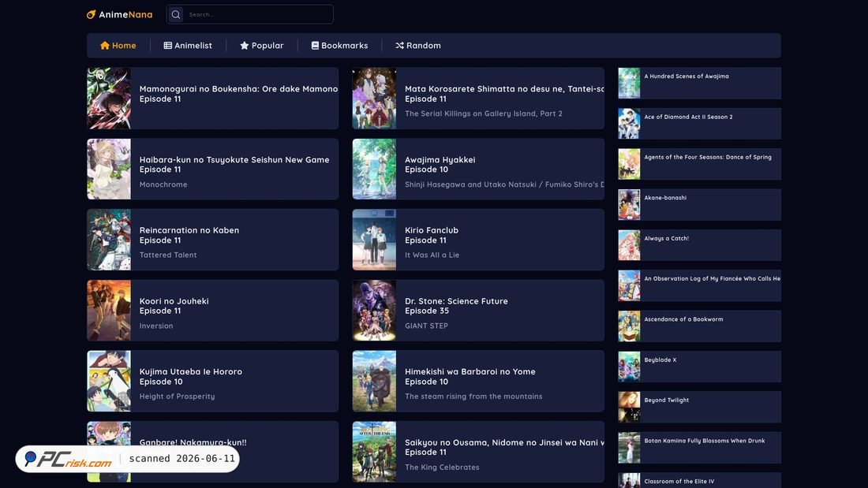Open the Bookmarks tab

(x=339, y=46)
